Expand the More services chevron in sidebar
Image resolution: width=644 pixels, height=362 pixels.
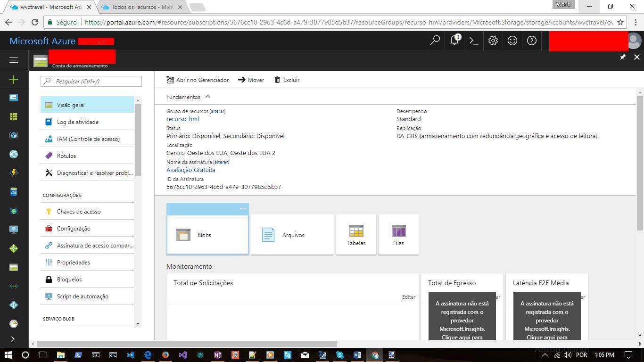click(x=13, y=339)
